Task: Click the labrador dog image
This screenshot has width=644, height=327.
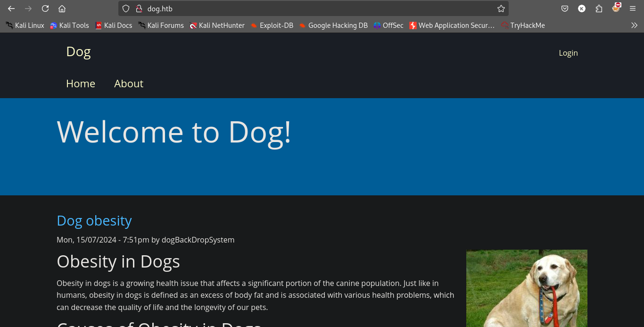Action: pyautogui.click(x=527, y=288)
